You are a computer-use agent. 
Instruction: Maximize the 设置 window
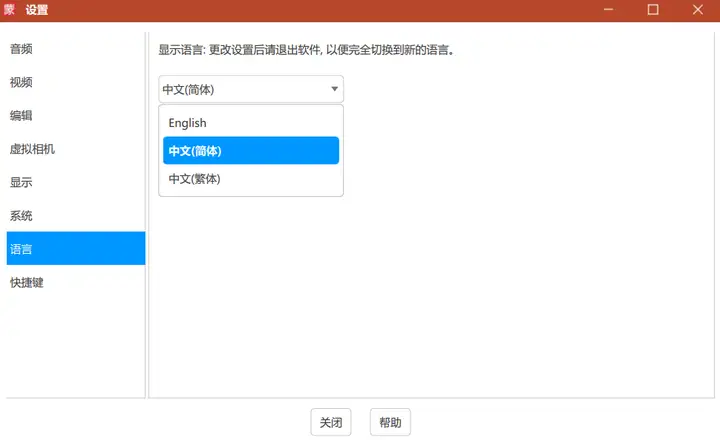click(x=653, y=10)
